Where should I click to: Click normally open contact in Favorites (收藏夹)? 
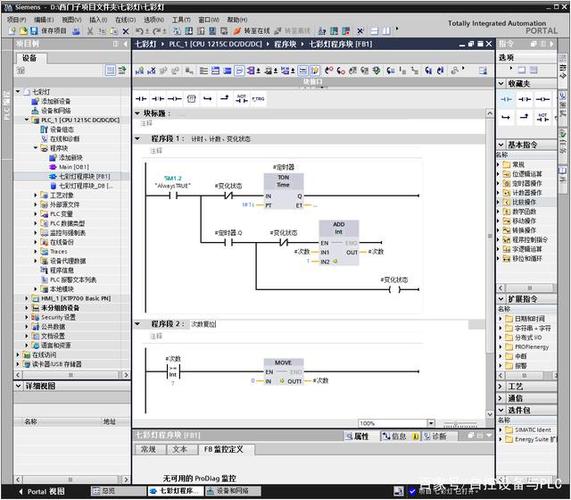[507, 99]
